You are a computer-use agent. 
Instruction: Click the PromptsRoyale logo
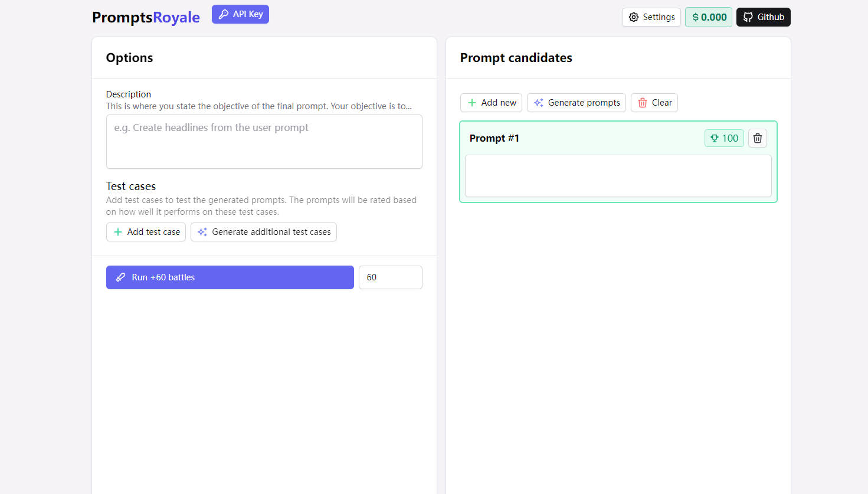[146, 17]
